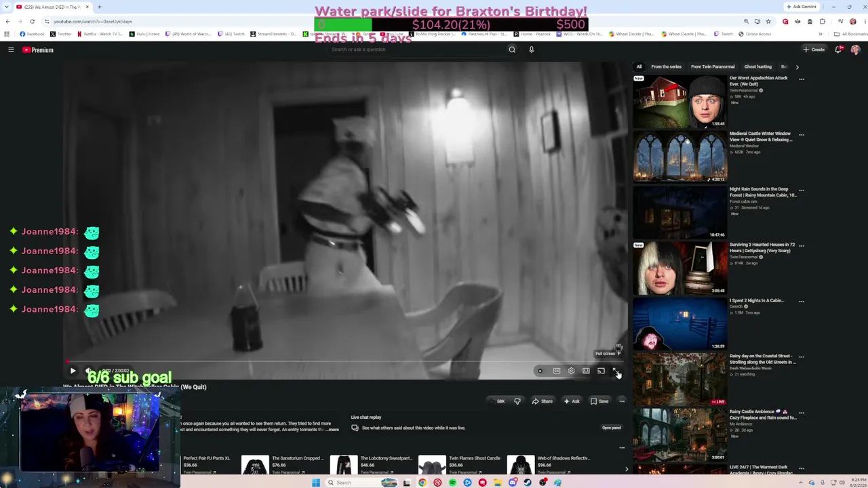Expand the description with ...more
Image resolution: width=868 pixels, height=488 pixels.
[332, 430]
